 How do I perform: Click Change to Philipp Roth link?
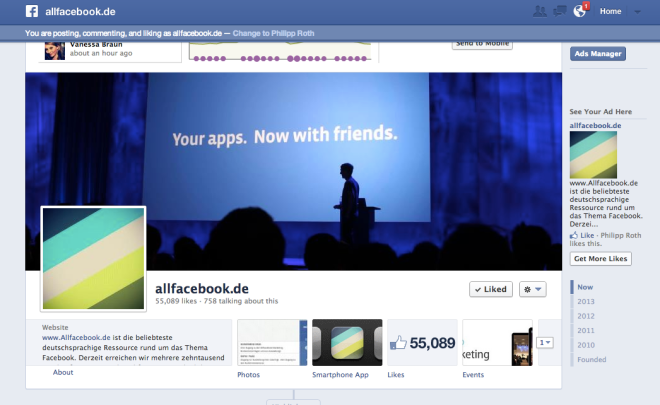pos(273,33)
